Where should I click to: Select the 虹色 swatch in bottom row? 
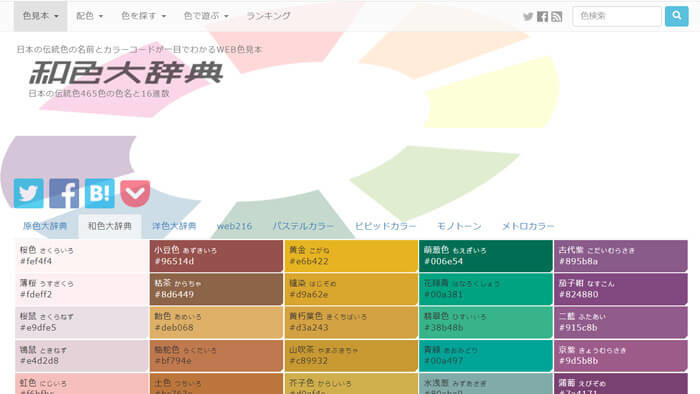(82, 384)
